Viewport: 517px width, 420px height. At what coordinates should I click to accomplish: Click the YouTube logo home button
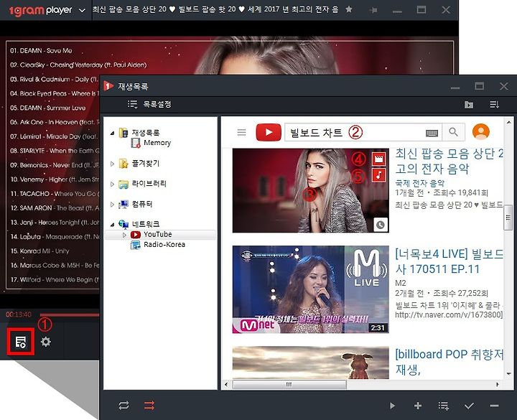point(269,132)
